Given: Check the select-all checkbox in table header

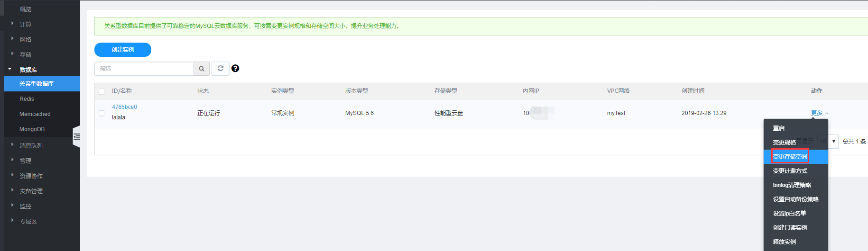Looking at the screenshot, I should [x=102, y=91].
